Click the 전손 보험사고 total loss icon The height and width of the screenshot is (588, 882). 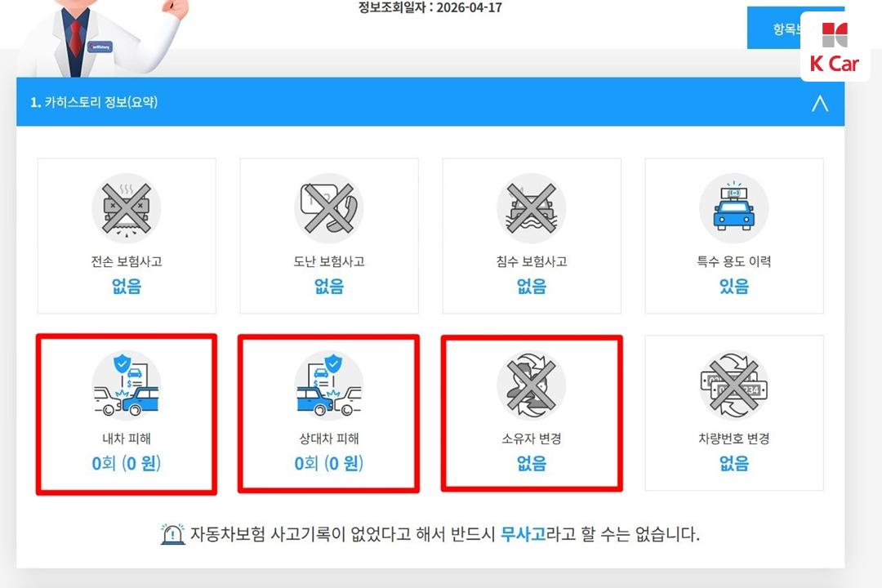click(x=127, y=208)
